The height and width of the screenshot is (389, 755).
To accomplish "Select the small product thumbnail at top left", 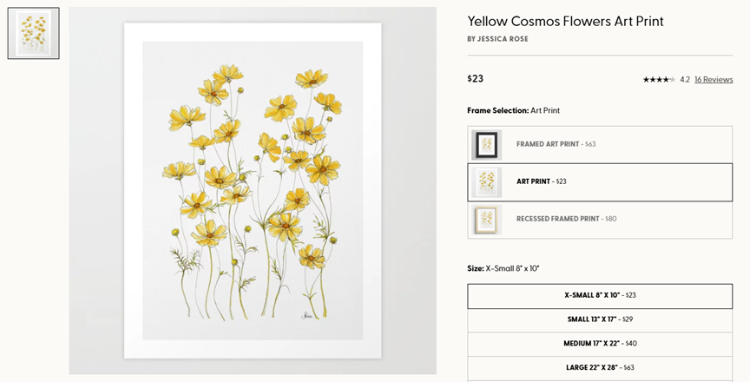I will point(34,34).
